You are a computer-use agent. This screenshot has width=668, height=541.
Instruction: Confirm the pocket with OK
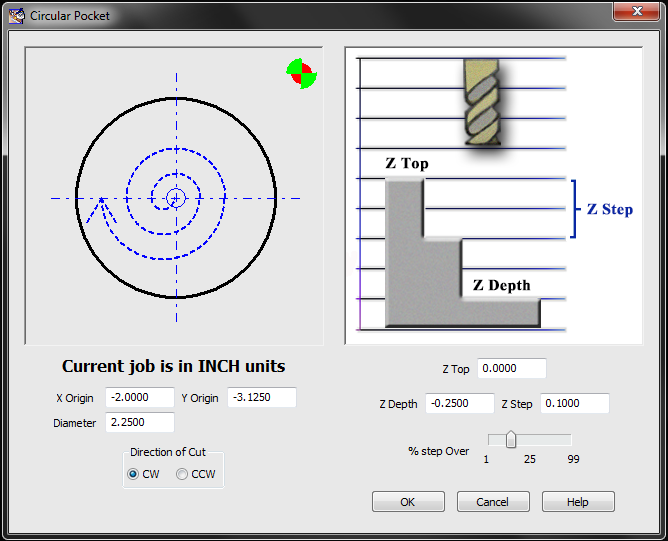click(408, 502)
